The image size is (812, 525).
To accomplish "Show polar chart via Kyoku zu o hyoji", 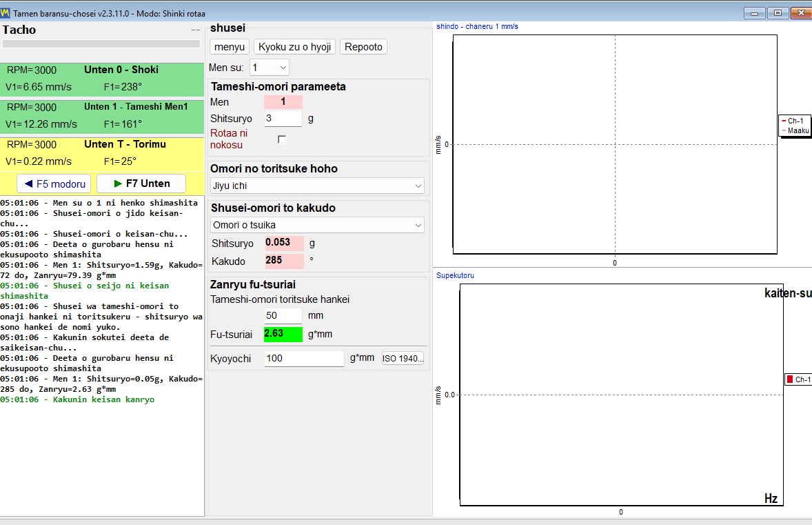I will (294, 47).
